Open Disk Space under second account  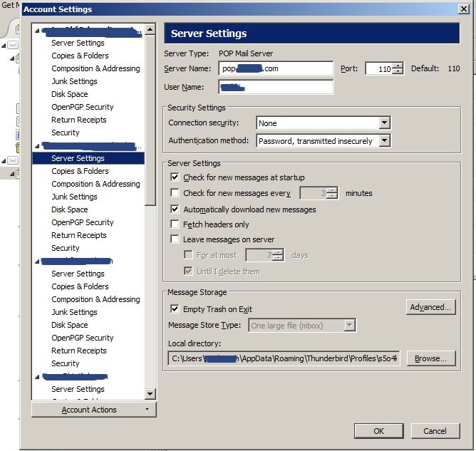point(70,209)
